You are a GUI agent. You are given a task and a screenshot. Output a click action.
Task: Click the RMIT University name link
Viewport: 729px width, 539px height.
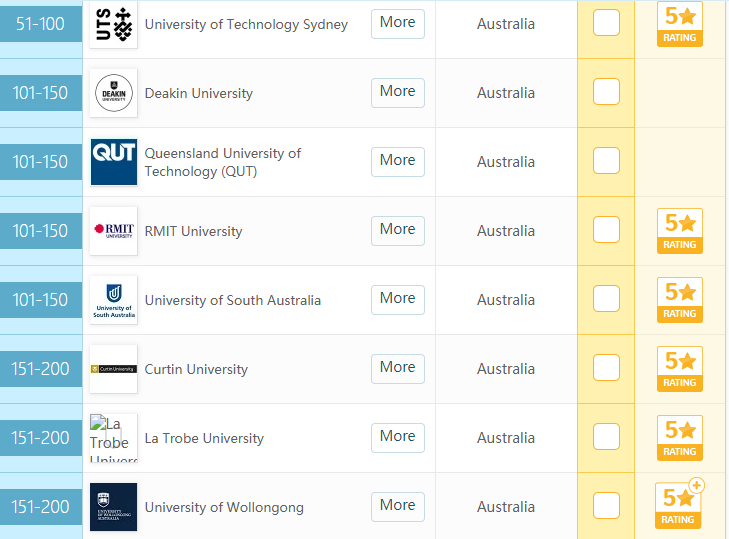point(193,231)
